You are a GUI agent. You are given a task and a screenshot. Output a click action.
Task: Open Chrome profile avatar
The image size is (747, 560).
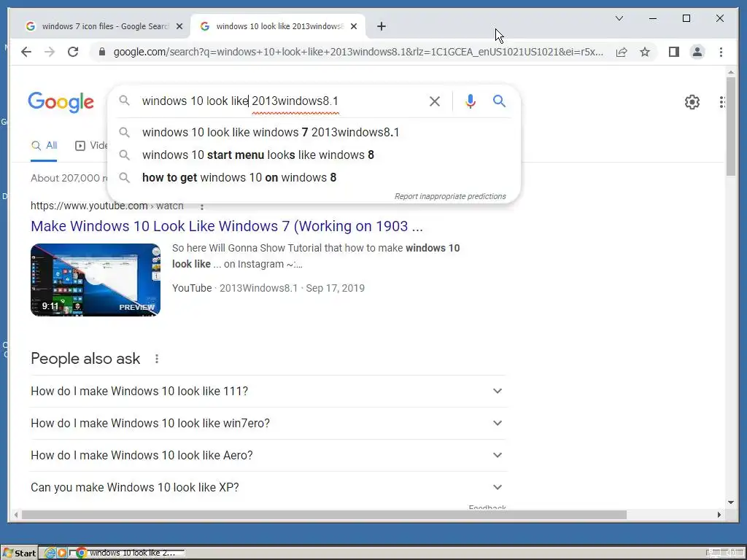[x=697, y=52]
